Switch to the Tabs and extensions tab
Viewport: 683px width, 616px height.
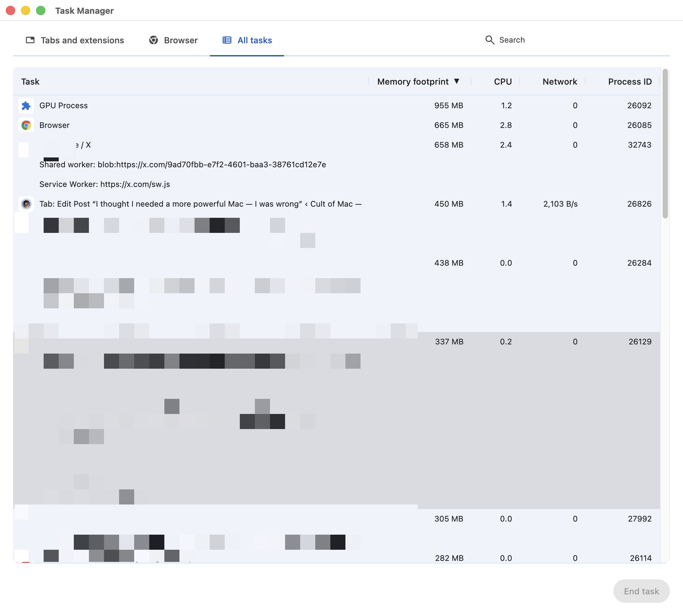[82, 40]
